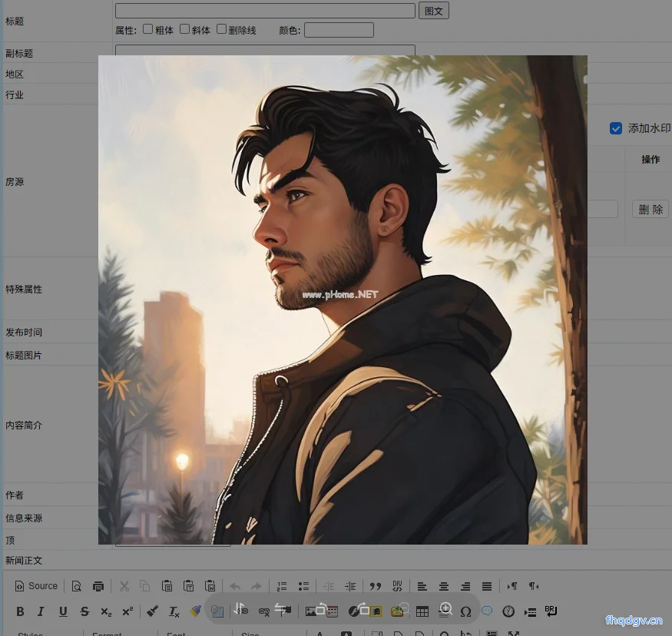Click the 删 除 button
Image resolution: width=672 pixels, height=636 pixels.
650,209
